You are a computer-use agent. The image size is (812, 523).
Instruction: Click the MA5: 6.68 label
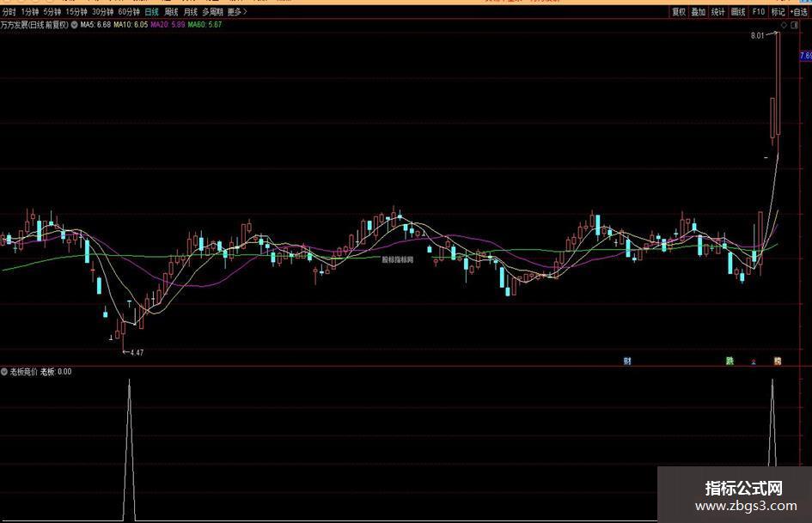tap(95, 24)
